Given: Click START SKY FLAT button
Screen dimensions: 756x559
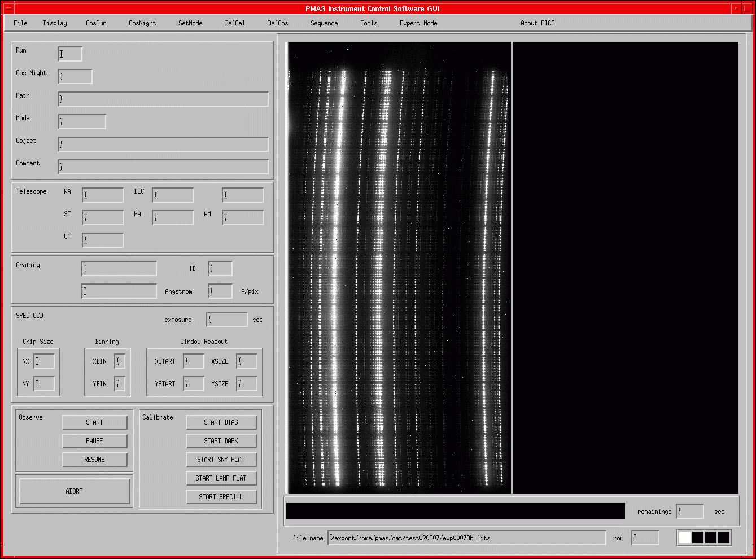Looking at the screenshot, I should tap(221, 460).
